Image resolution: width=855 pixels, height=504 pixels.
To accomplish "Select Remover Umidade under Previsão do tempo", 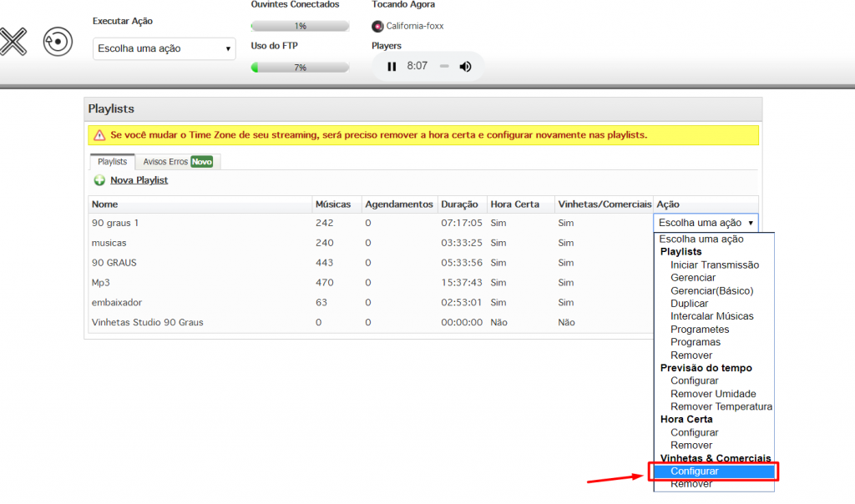I will tap(713, 394).
